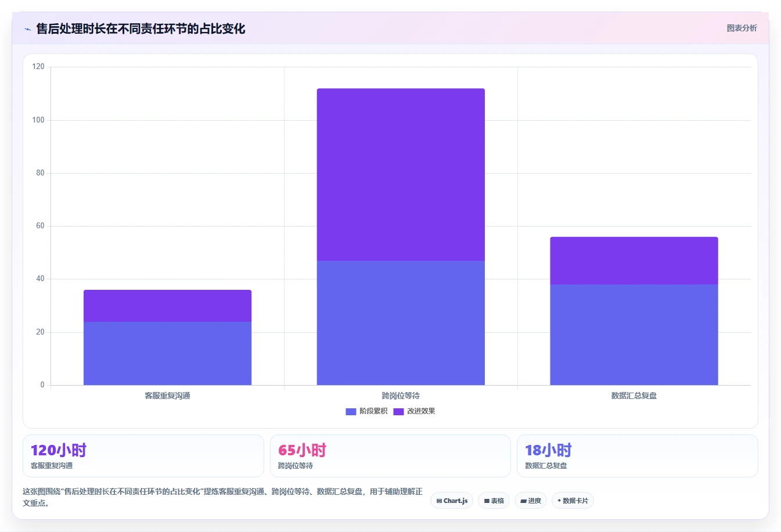
Task: Click the description paragraph below the cards
Action: tap(223, 497)
